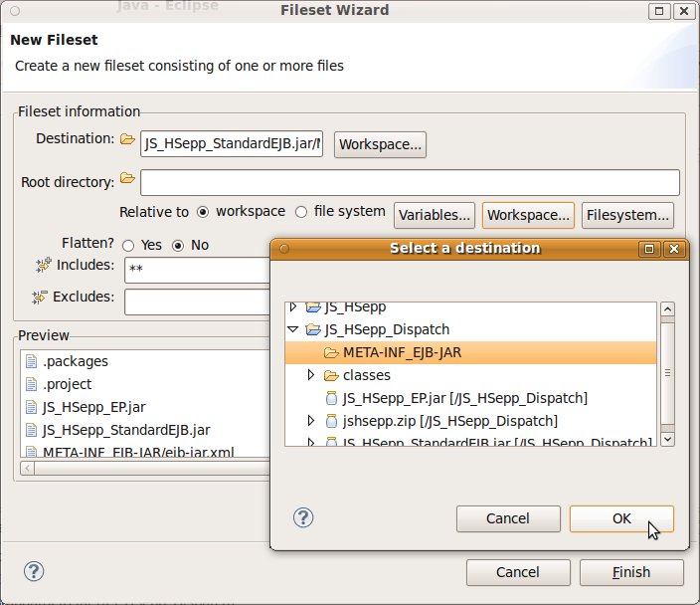Click the help icon in Fileset Wizard
This screenshot has height=605, width=700.
coord(33,571)
